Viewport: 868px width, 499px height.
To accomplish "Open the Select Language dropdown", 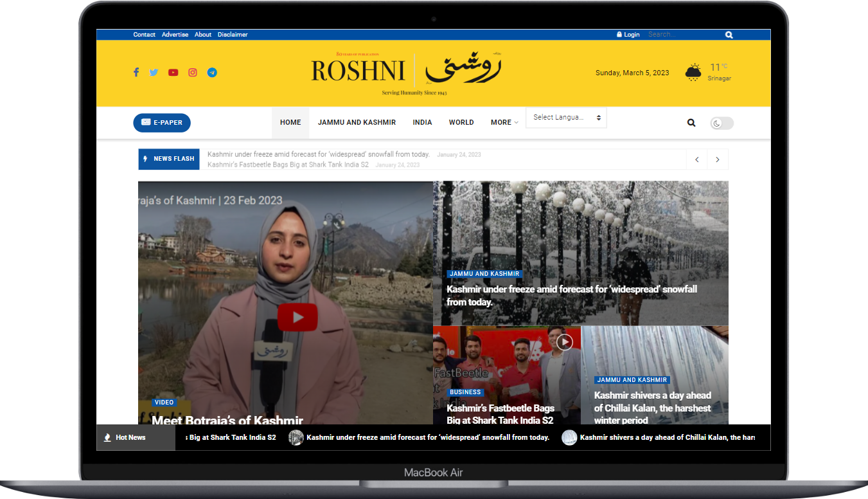I will click(x=566, y=118).
